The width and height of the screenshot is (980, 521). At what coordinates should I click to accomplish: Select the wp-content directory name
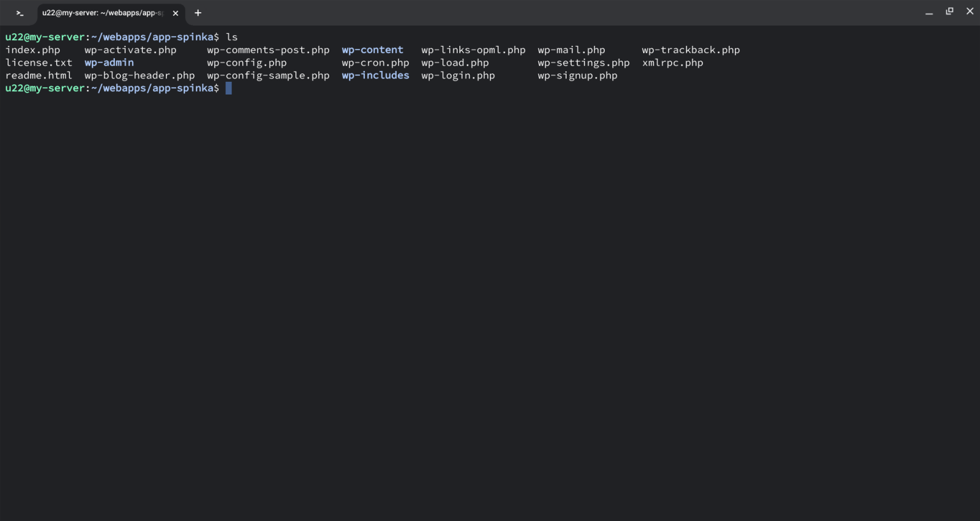coord(373,49)
